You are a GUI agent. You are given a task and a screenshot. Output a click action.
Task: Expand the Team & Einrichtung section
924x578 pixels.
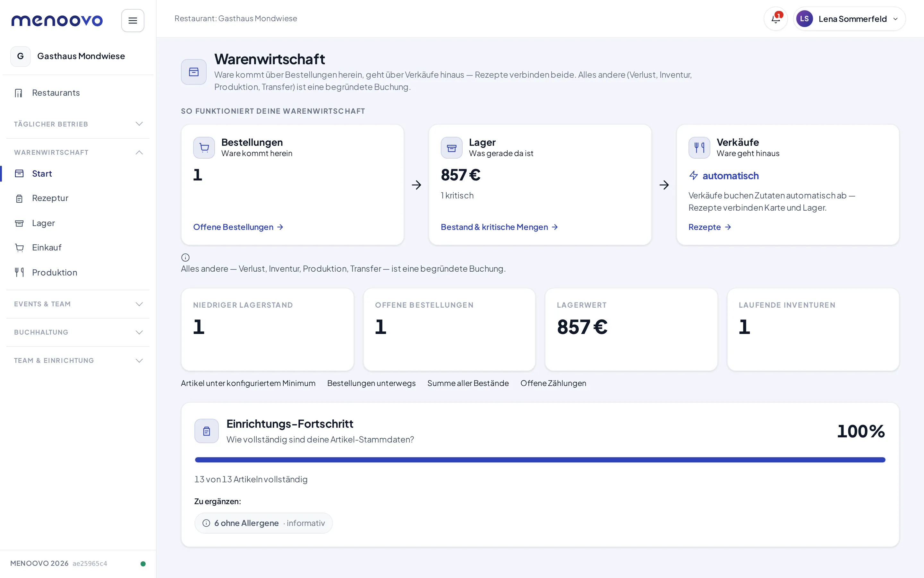tap(78, 361)
